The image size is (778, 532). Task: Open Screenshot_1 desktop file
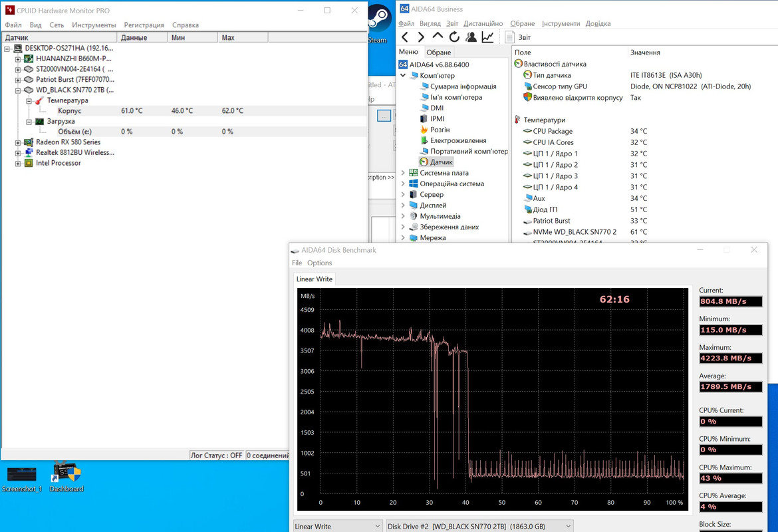coord(22,479)
